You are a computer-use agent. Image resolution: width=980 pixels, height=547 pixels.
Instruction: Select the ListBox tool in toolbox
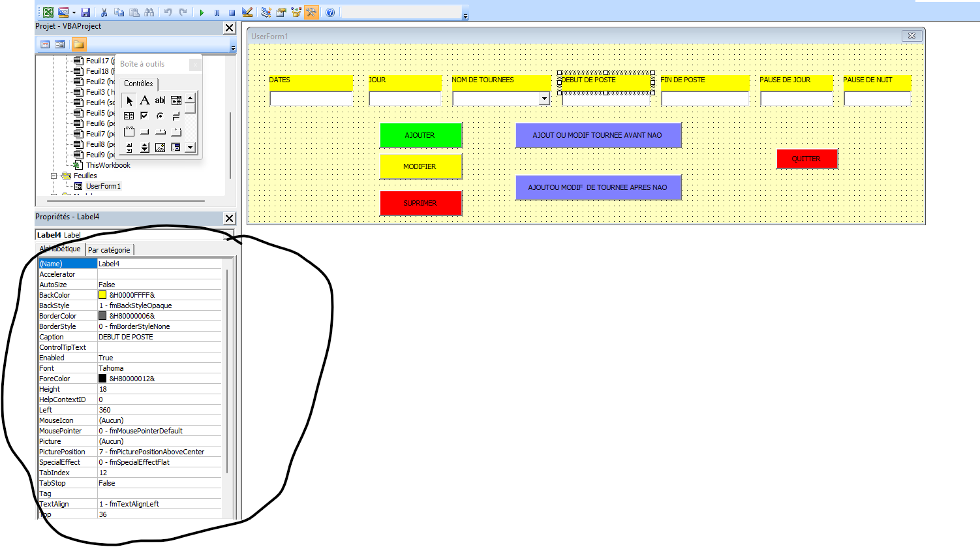pos(129,116)
